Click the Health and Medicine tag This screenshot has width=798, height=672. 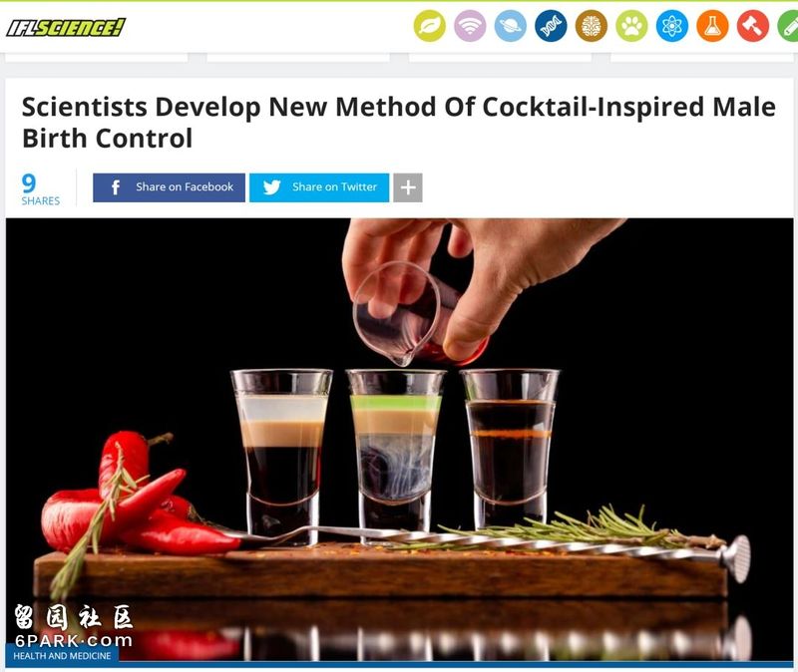click(x=62, y=656)
